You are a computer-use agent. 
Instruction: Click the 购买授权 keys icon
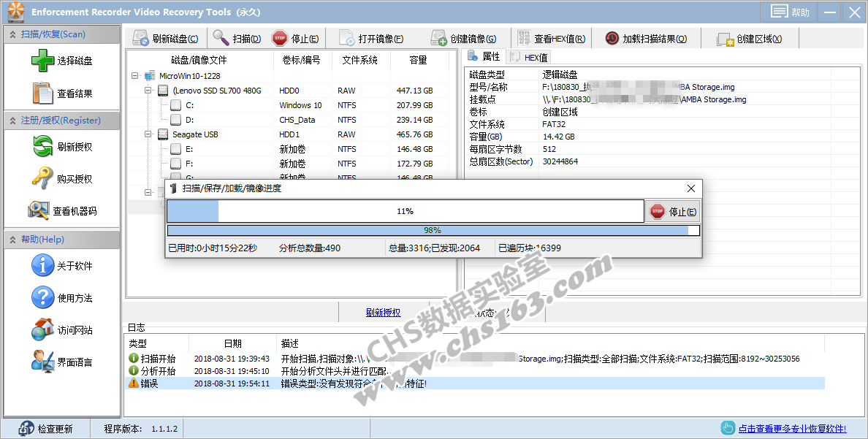(x=42, y=178)
